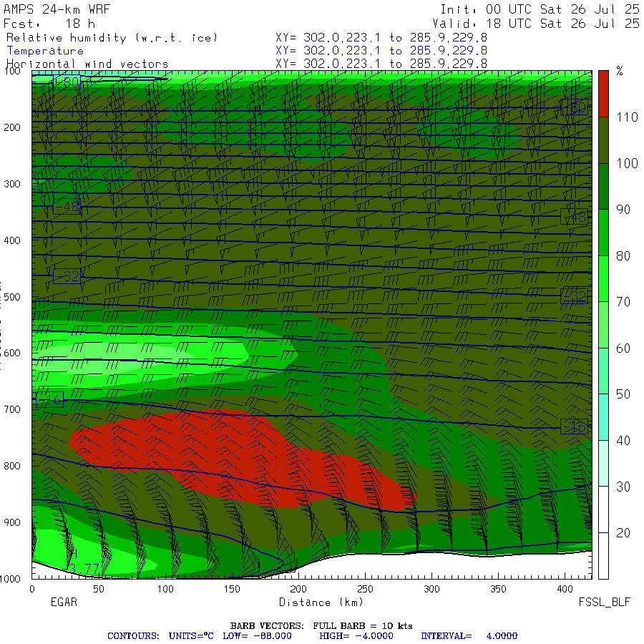Click the color bar segment between 50 and 60
644x644 pixels.
[x=603, y=371]
